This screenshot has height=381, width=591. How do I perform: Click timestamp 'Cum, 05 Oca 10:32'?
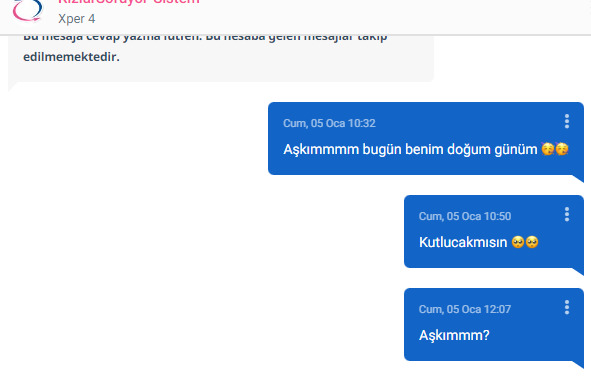click(x=329, y=123)
